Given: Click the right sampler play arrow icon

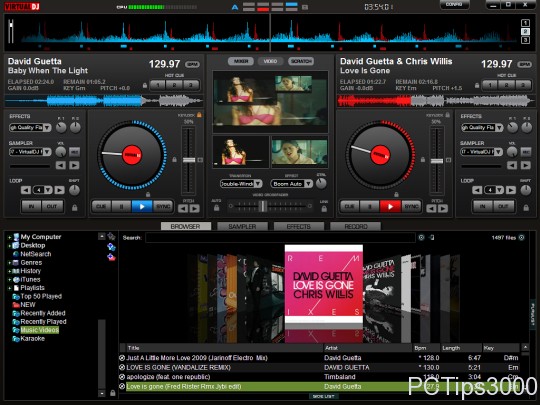Looking at the screenshot, I should click(x=526, y=166).
